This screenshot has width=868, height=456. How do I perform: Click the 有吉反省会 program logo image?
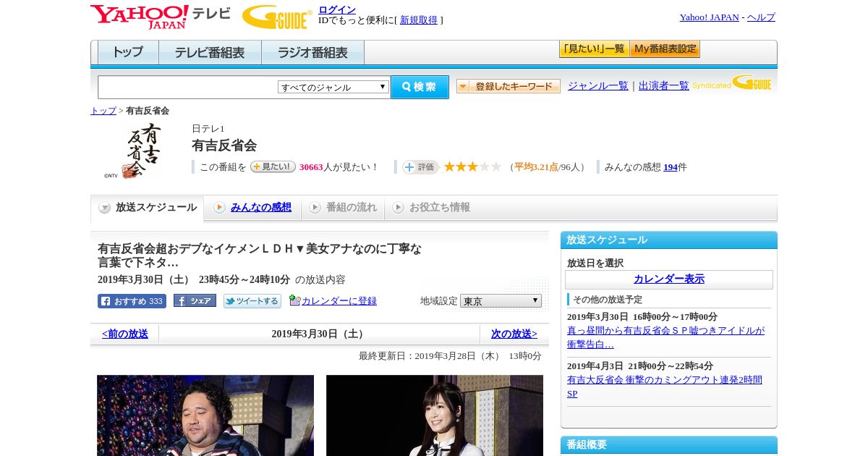coord(133,151)
